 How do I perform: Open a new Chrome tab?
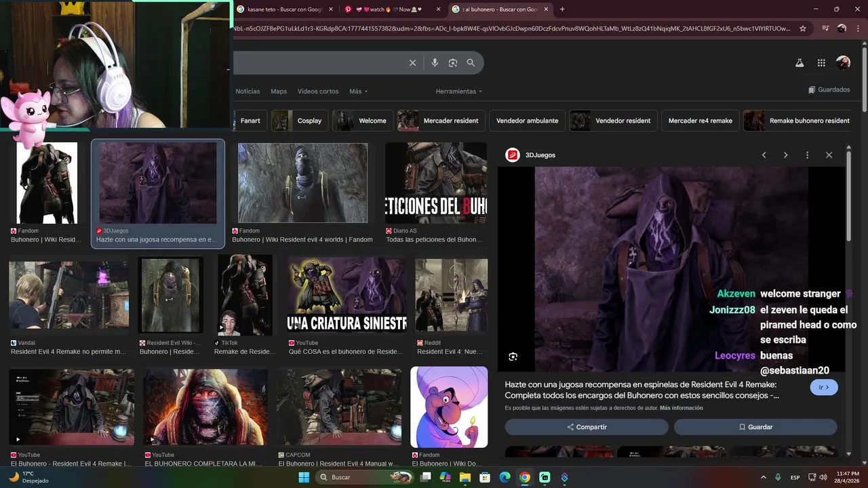pos(562,9)
